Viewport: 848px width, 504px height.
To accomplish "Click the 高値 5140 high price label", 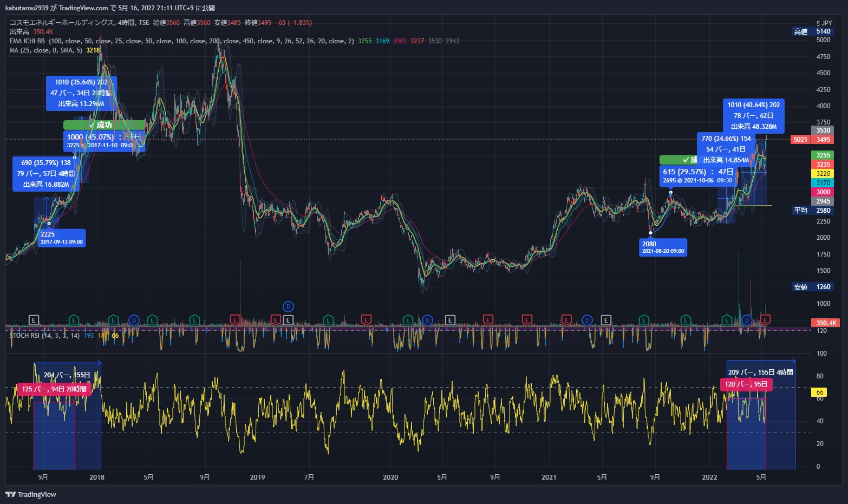I will [812, 31].
